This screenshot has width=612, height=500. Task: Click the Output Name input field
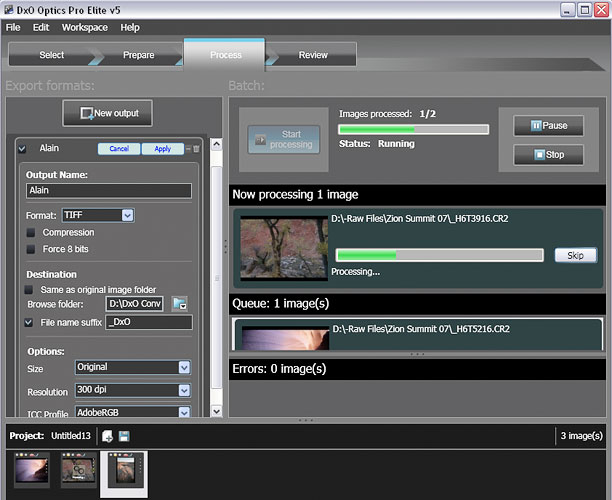click(109, 190)
